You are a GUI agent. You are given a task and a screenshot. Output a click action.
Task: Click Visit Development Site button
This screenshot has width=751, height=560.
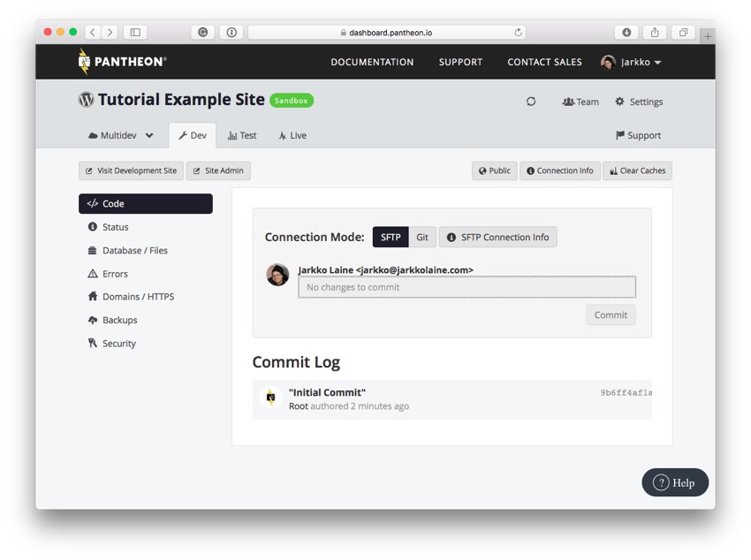(131, 170)
